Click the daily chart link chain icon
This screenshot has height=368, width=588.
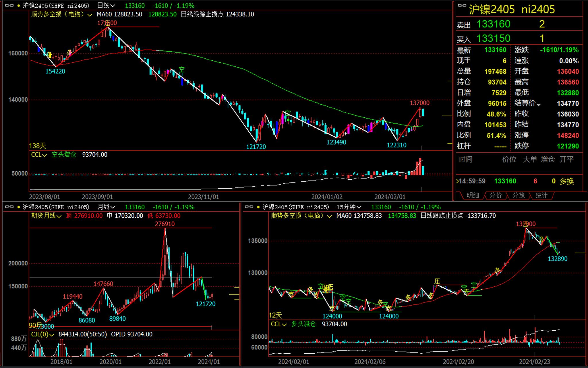(x=9, y=5)
